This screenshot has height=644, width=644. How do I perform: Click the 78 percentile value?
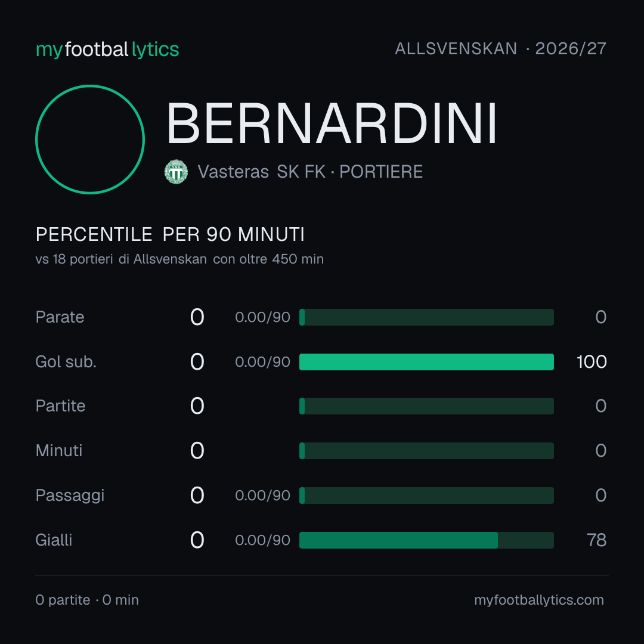point(596,540)
